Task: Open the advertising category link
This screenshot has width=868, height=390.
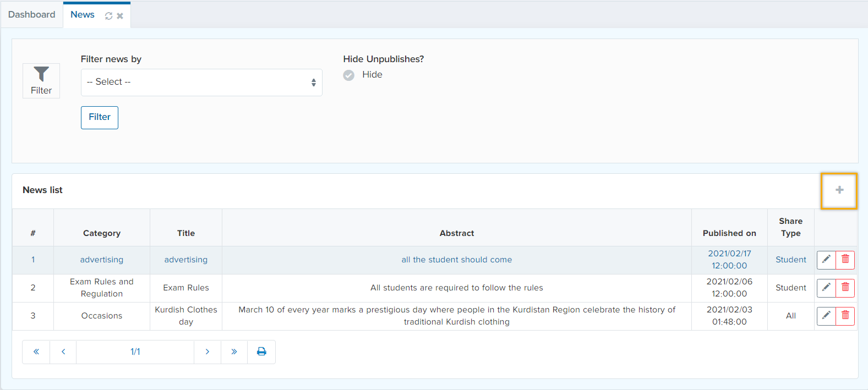Action: [x=102, y=260]
